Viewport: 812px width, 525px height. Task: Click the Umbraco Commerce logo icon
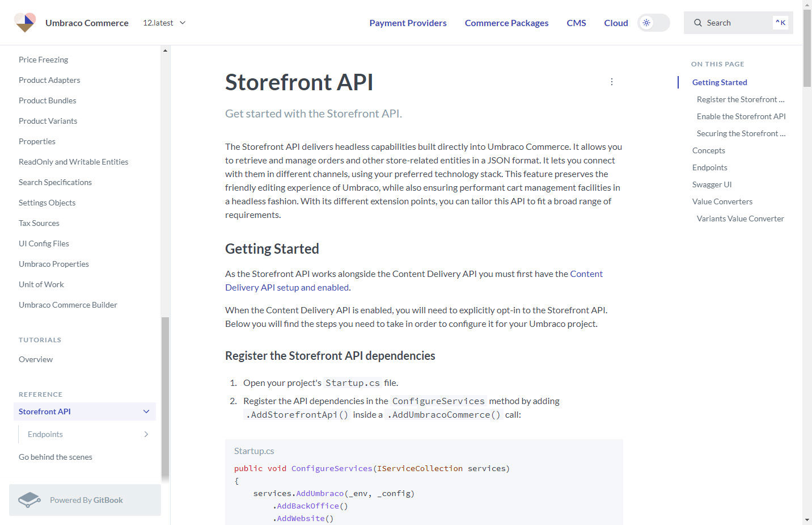click(25, 23)
